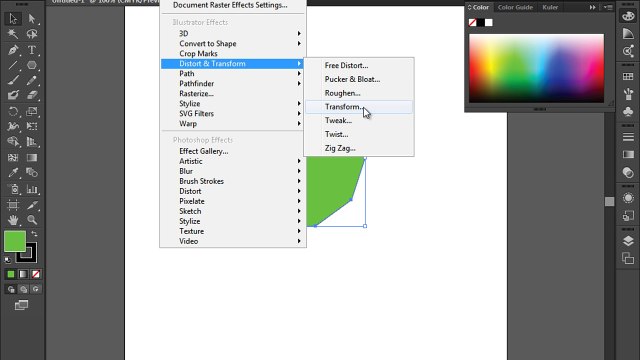Switch to the Kuler tab
640x360 pixels.
[550, 7]
